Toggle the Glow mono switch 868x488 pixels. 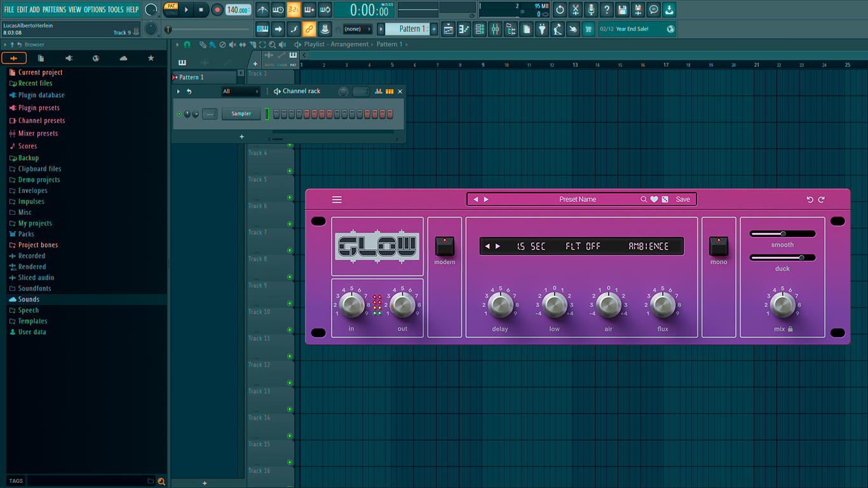719,247
